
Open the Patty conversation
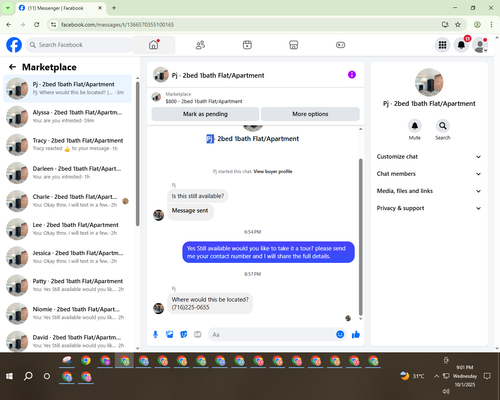click(67, 285)
